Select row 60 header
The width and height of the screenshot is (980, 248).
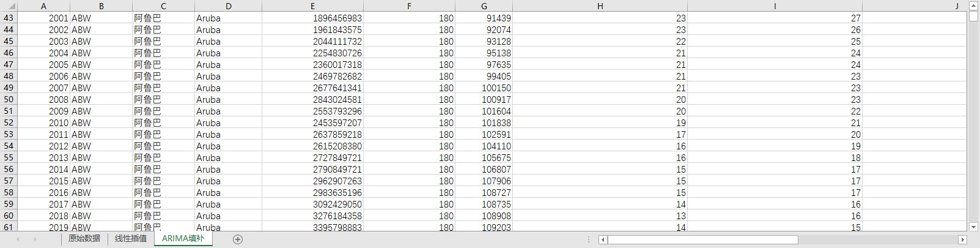pos(9,216)
